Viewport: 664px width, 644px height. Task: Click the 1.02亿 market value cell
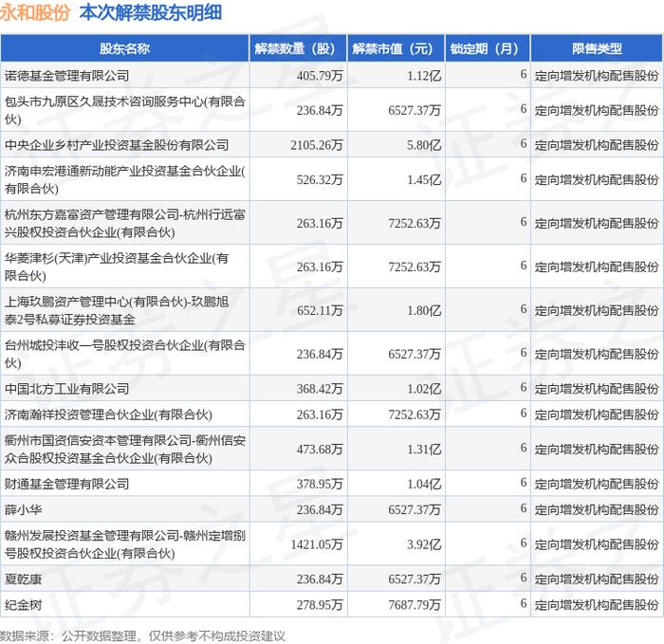[424, 389]
